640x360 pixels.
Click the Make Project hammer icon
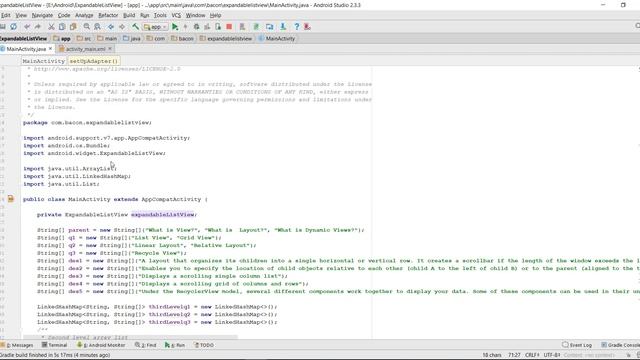pos(135,27)
